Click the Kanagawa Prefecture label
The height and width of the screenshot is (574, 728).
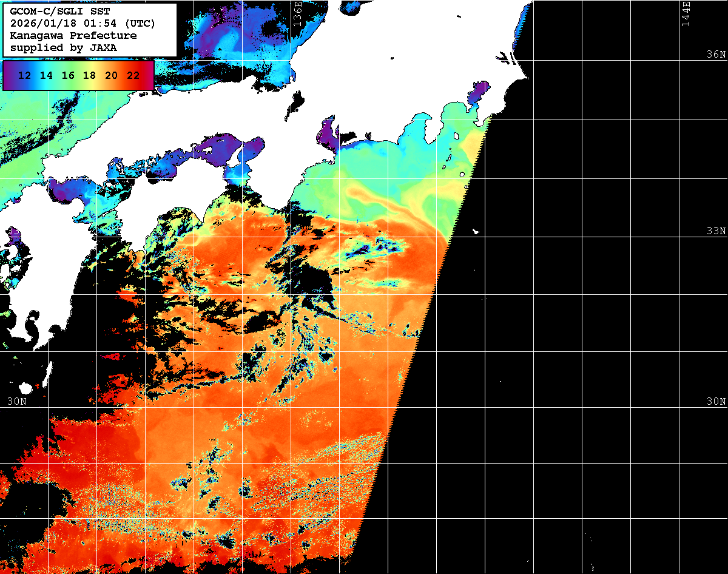point(73,35)
